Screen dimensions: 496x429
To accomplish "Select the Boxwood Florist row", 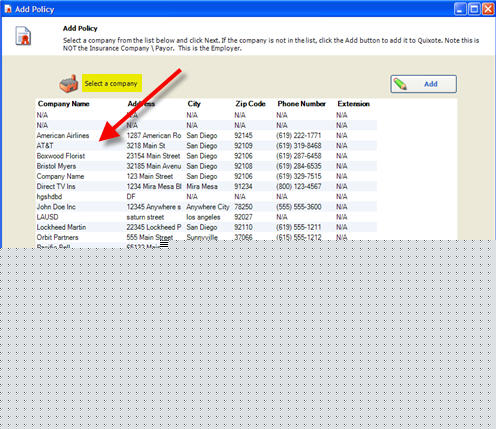I will [x=206, y=156].
